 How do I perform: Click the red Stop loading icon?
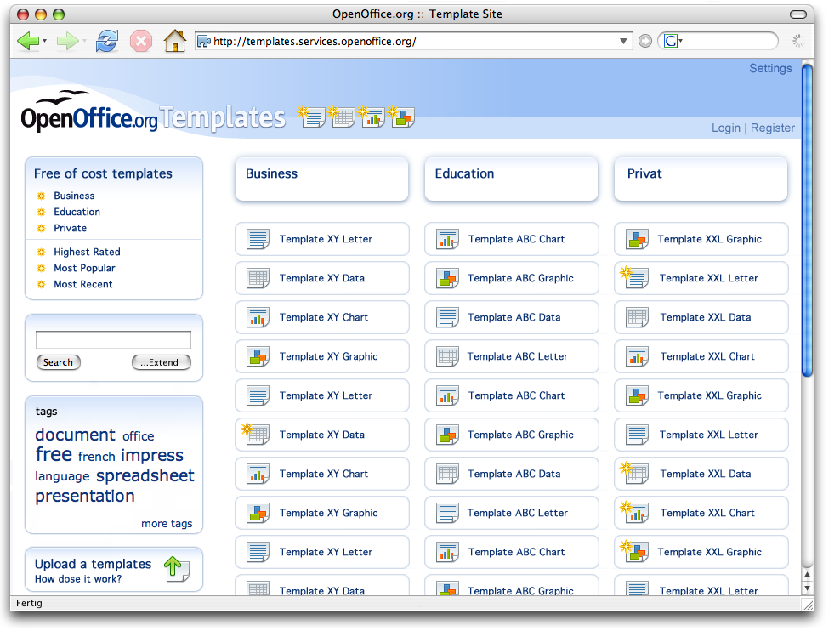click(x=141, y=41)
